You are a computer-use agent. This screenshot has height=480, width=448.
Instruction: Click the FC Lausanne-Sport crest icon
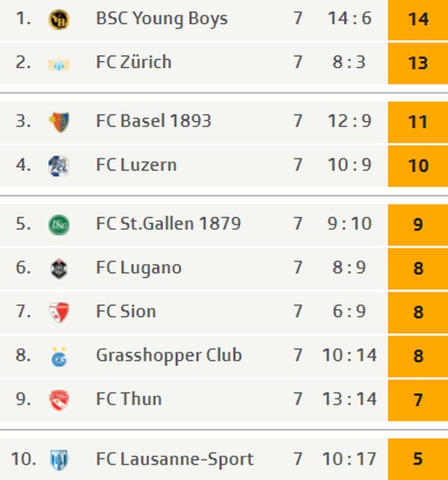coord(59,459)
